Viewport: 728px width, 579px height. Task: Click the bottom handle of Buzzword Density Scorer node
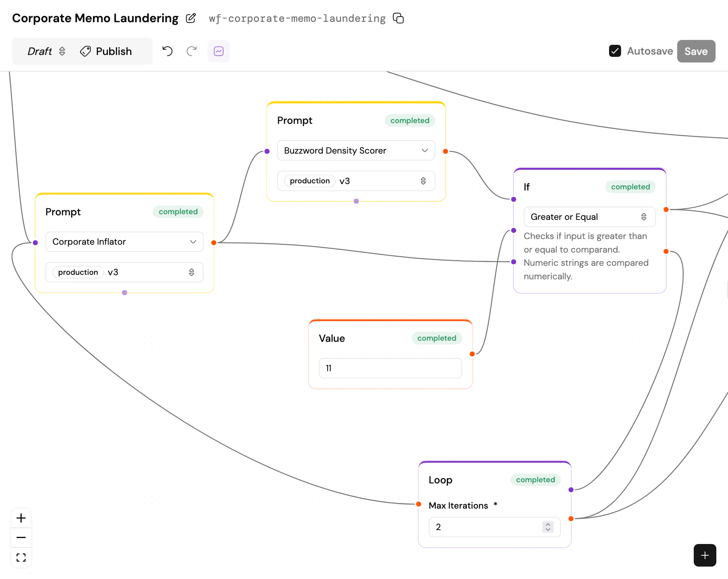pyautogui.click(x=356, y=201)
